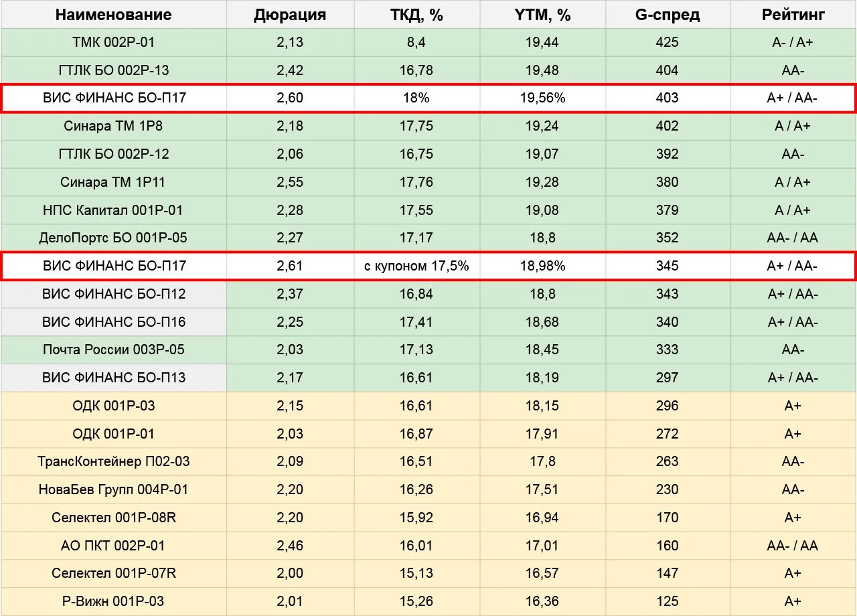
Task: Click the Рейтинг column header
Action: click(793, 15)
